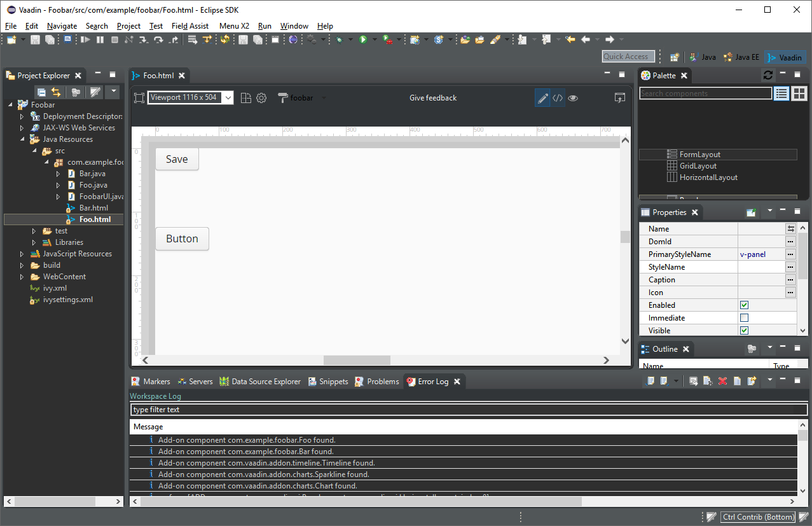Image resolution: width=812 pixels, height=526 pixels.
Task: Select the pencil design mode icon
Action: click(x=542, y=98)
